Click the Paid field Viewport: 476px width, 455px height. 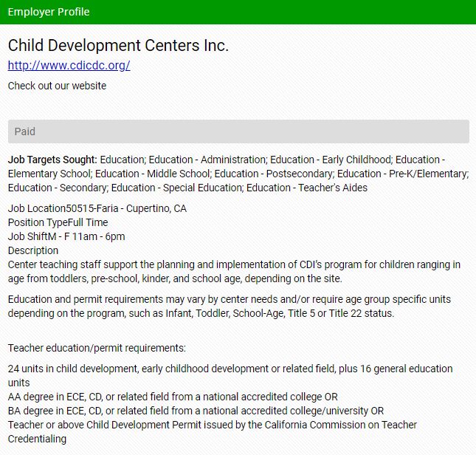pos(238,131)
